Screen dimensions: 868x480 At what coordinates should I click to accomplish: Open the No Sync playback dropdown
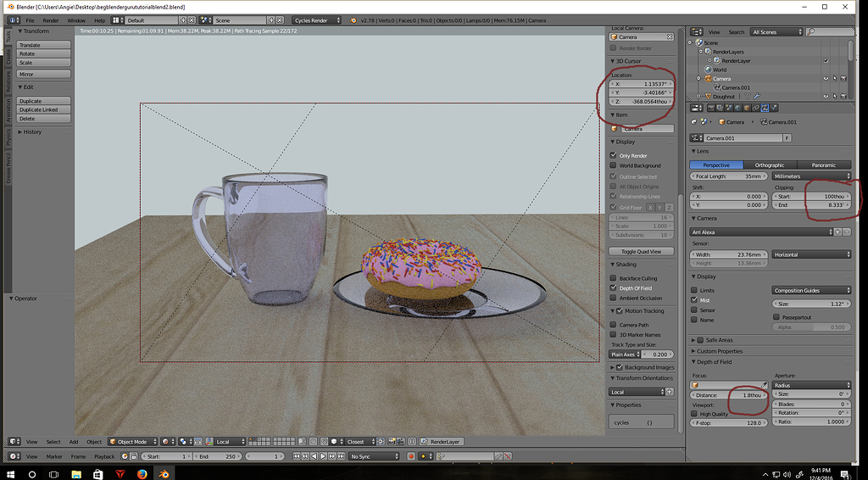374,456
